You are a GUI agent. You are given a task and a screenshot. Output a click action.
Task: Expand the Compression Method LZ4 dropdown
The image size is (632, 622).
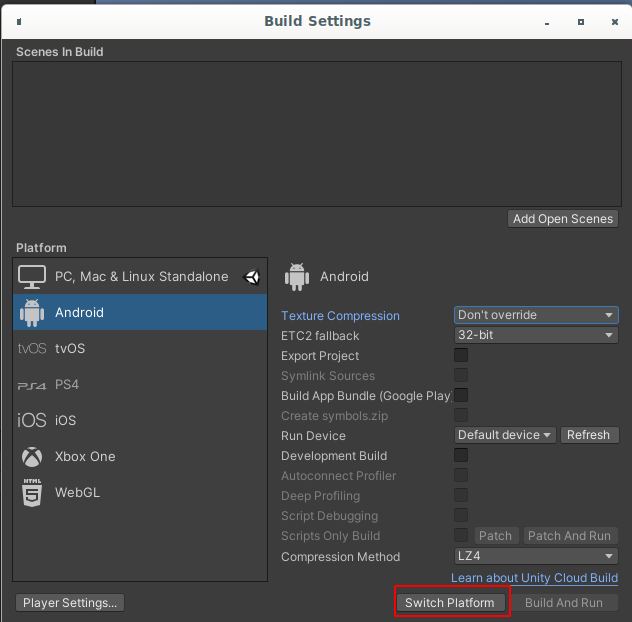click(x=536, y=556)
